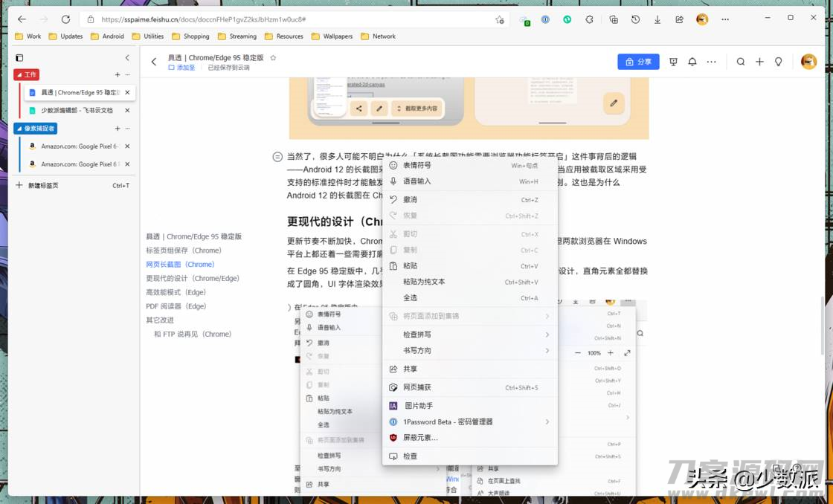Screen dimensions: 833x504
Task: Create a new document with the plus icon
Action: point(759,62)
